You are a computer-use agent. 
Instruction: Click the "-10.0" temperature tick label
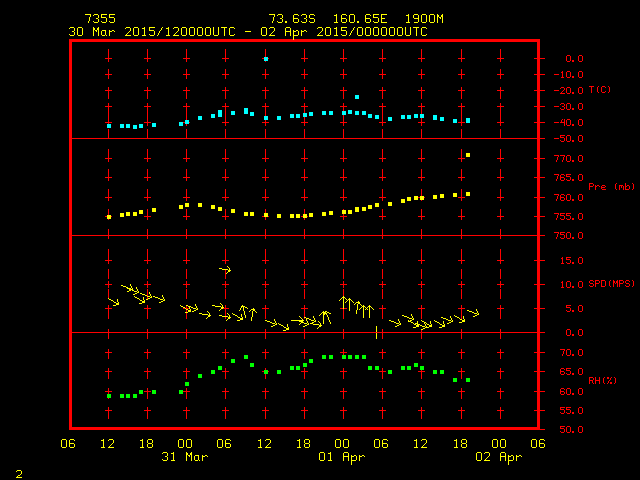click(569, 75)
